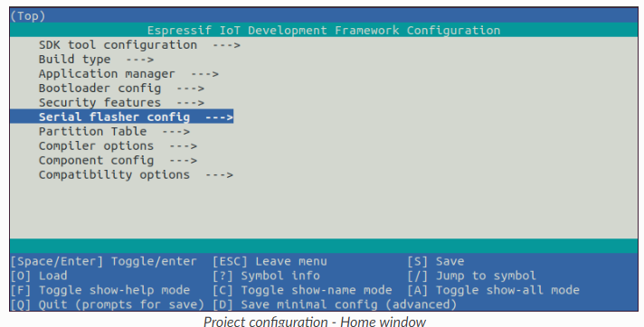
Task: Click the arrow beside Compatibility options
Action: pyautogui.click(x=219, y=175)
